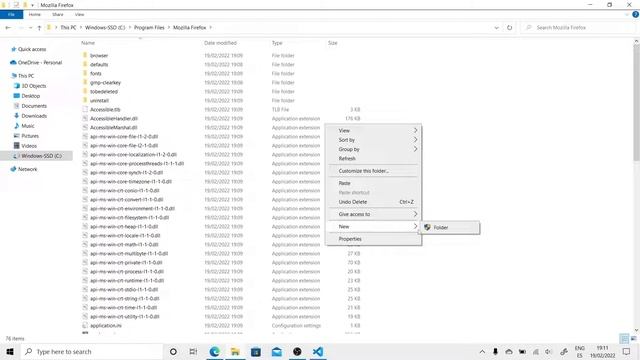Choose Customize this folder in context menu

pos(373,171)
